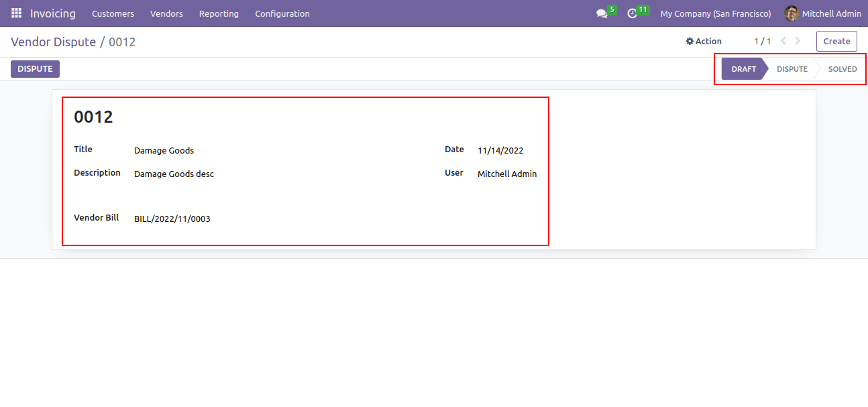The height and width of the screenshot is (407, 868).
Task: Open vendor bill BILL/2022/11/0003
Action: [172, 219]
